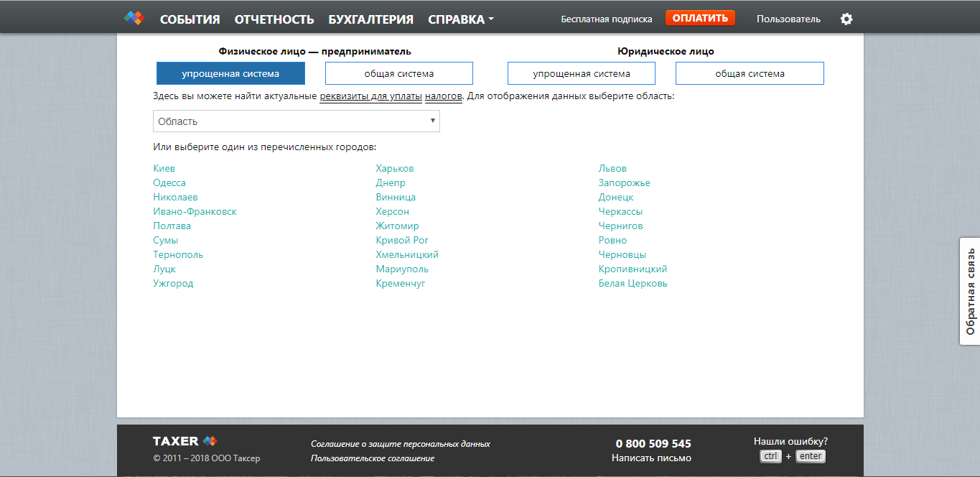Viewport: 980px width, 477px height.
Task: Click the Taxer logo icon in header
Action: (134, 18)
